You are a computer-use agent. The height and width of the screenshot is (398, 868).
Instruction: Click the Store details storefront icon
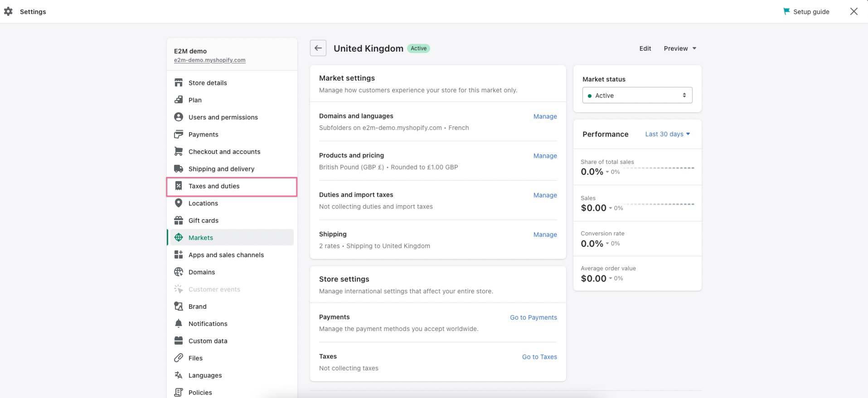179,83
